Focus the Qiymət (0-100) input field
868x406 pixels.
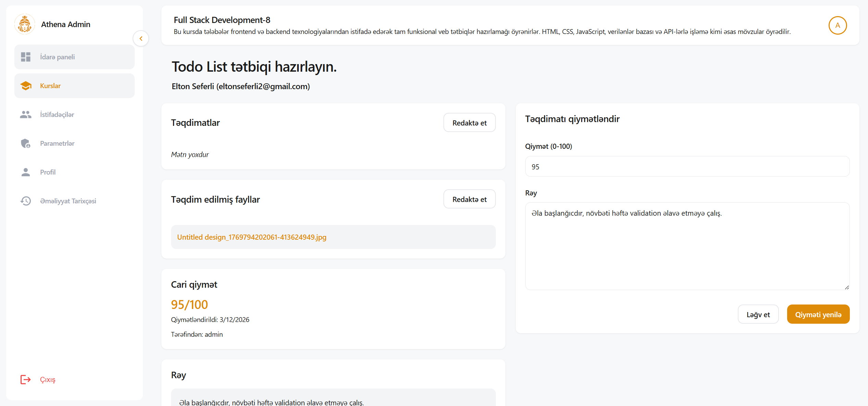687,167
